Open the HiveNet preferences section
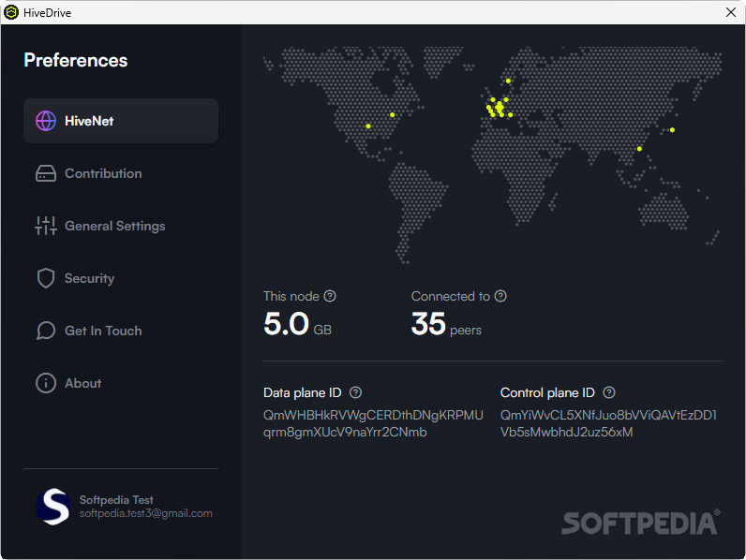The width and height of the screenshot is (746, 560). coord(121,121)
